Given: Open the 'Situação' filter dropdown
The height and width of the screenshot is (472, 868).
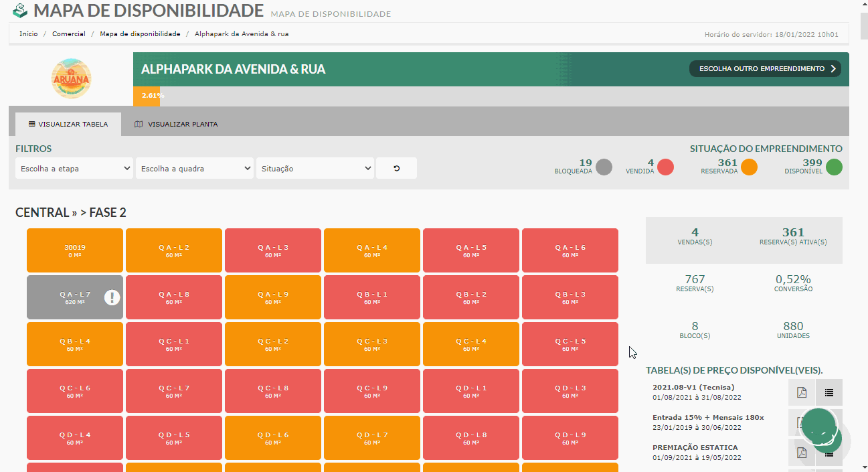Looking at the screenshot, I should pyautogui.click(x=315, y=168).
